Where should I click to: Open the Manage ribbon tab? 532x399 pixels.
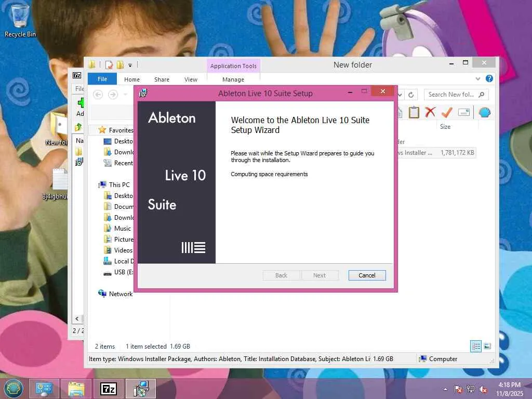tap(233, 79)
